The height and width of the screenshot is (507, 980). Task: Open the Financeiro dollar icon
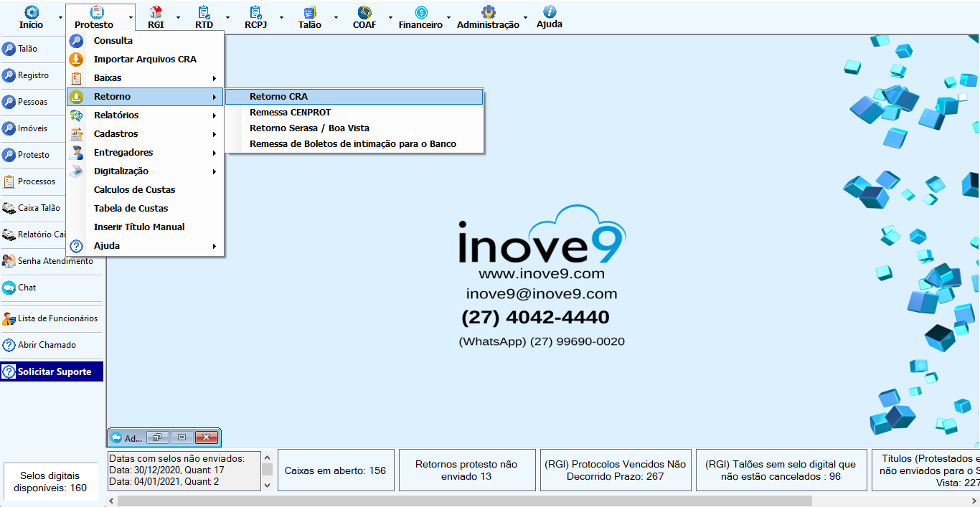(x=421, y=12)
